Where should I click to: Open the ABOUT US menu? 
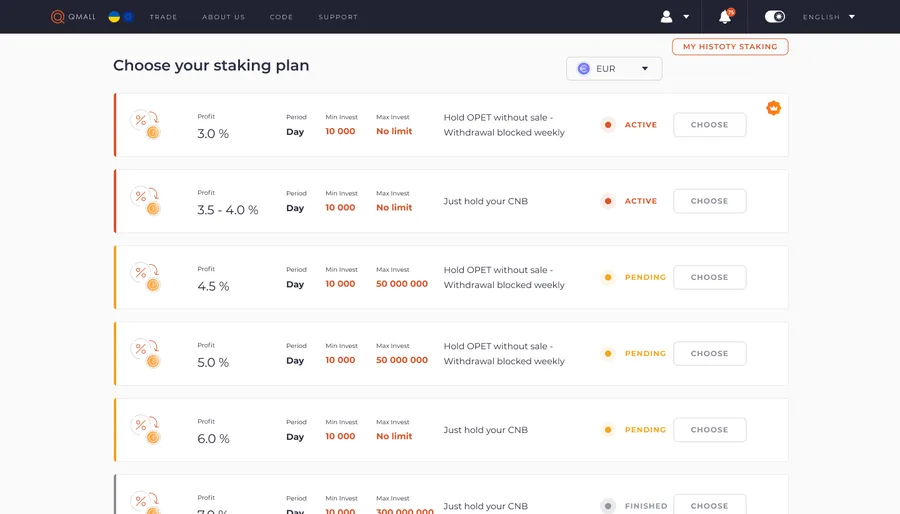[223, 17]
